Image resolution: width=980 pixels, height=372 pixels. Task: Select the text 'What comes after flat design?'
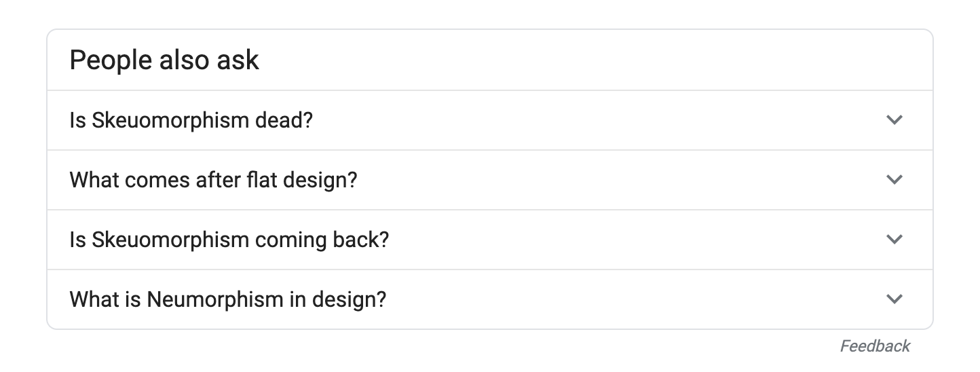pyautogui.click(x=213, y=181)
